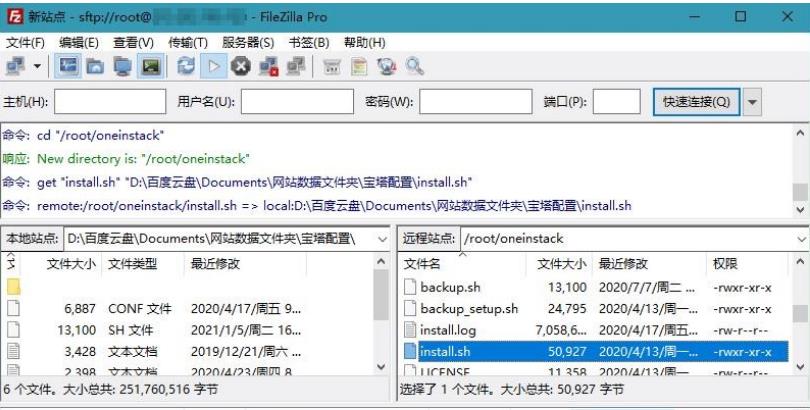
Task: Click remote file list scroll down arrow
Action: point(801,367)
